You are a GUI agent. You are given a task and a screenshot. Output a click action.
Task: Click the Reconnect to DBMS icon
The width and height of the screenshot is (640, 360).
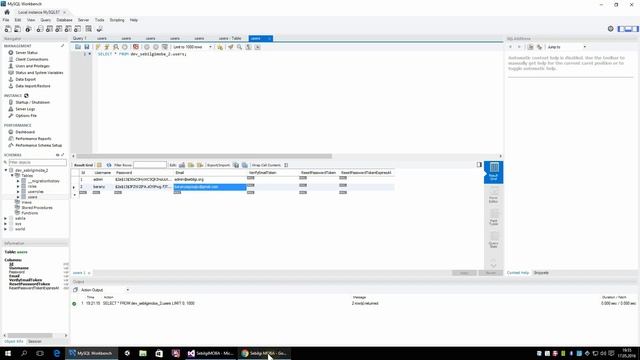pos(100,29)
